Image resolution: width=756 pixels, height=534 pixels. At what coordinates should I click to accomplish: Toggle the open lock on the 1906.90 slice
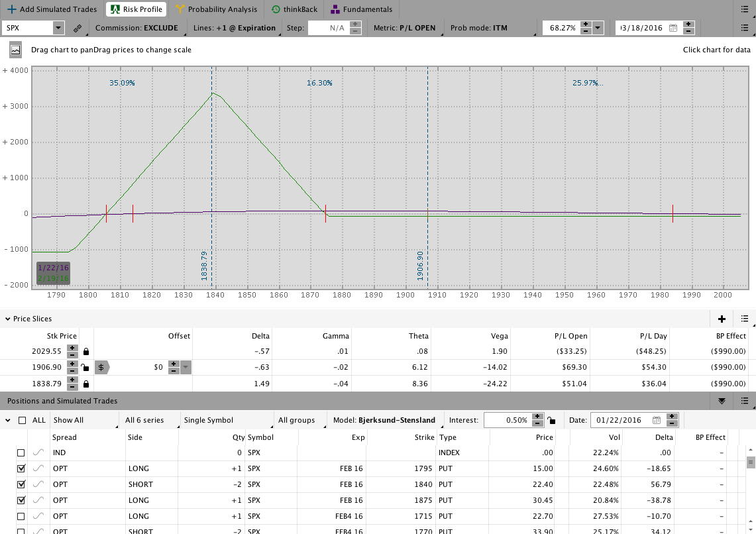[x=85, y=367]
